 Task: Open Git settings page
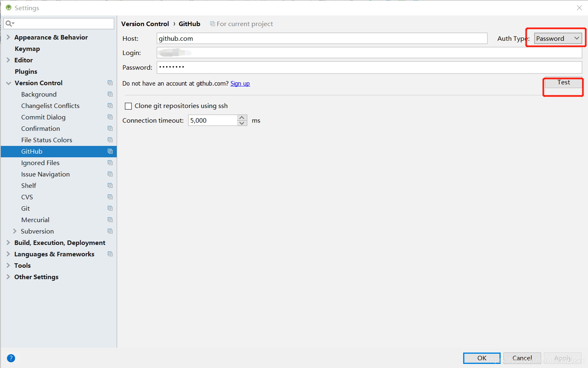click(x=25, y=208)
